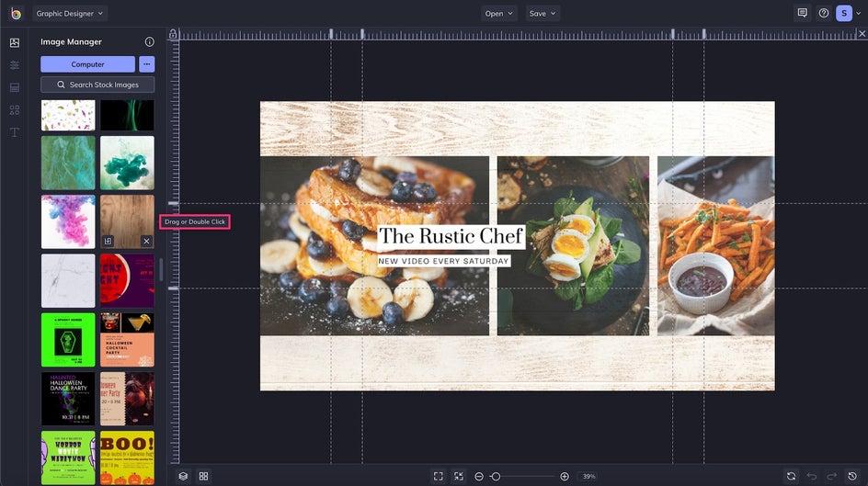Open the Image Manager sidebar tab
This screenshot has width=868, height=486.
(14, 42)
